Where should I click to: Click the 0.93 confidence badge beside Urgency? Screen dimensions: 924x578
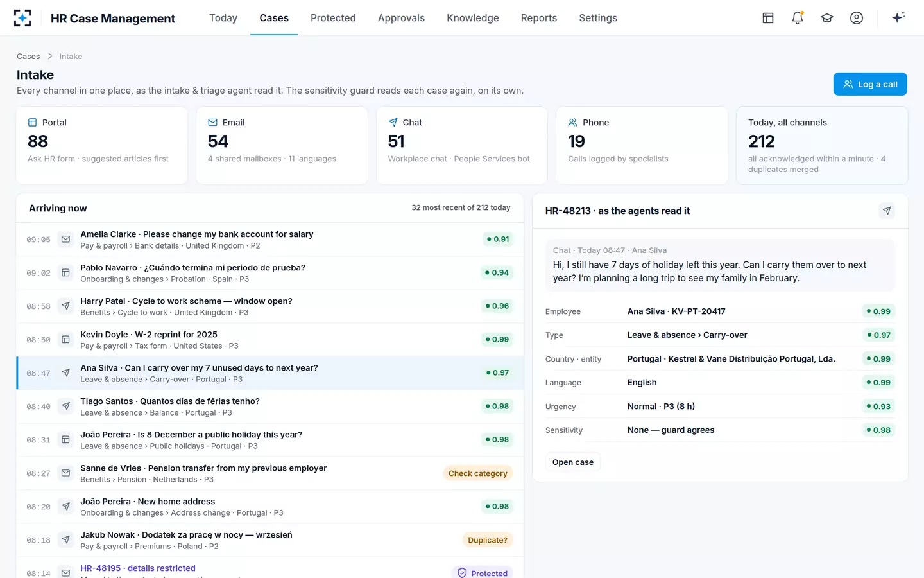(x=878, y=407)
